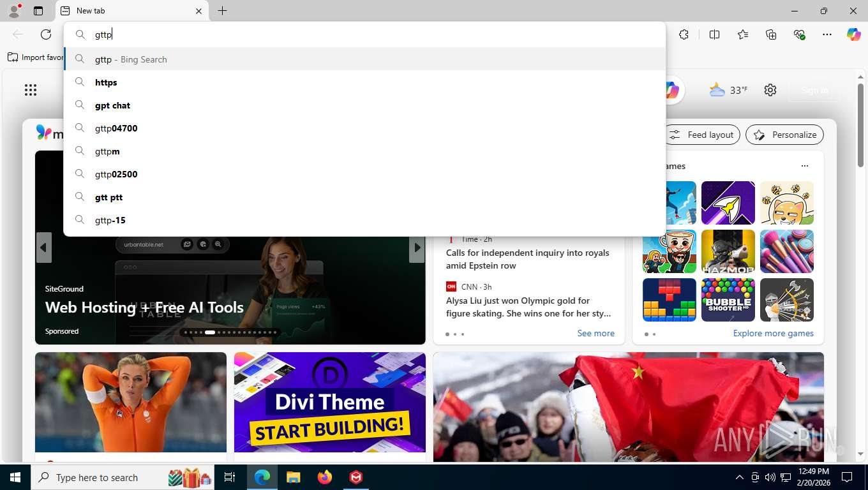Open the Extensions puzzle icon
This screenshot has width=868, height=490.
click(x=684, y=34)
